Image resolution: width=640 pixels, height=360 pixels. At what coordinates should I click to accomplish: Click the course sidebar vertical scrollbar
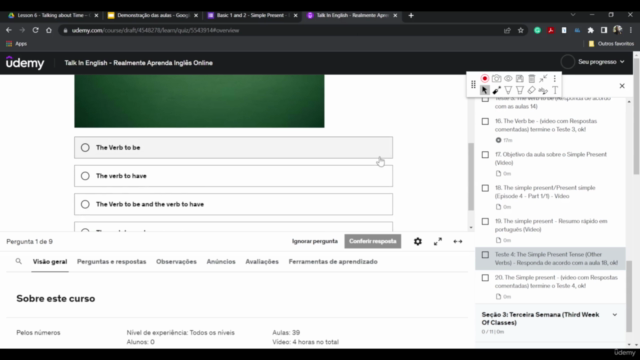[x=629, y=296]
